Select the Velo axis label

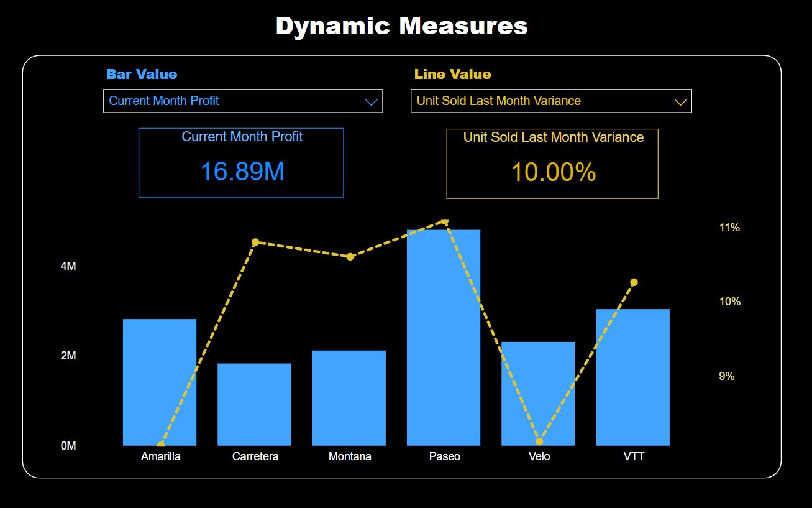pos(539,456)
